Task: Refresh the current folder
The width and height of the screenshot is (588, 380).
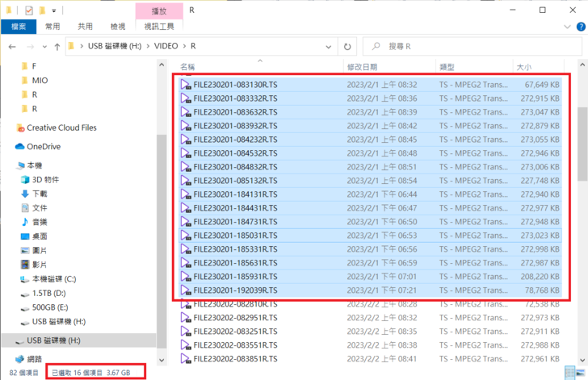Action: coord(347,47)
